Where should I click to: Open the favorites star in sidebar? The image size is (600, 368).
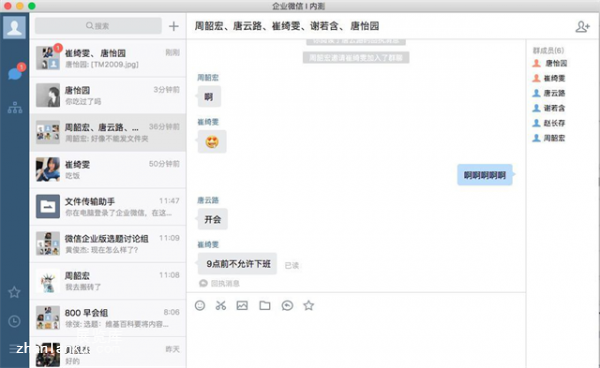[14, 292]
